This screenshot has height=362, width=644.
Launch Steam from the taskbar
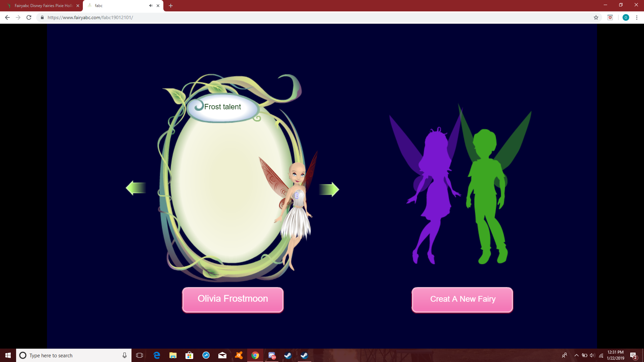(x=288, y=355)
